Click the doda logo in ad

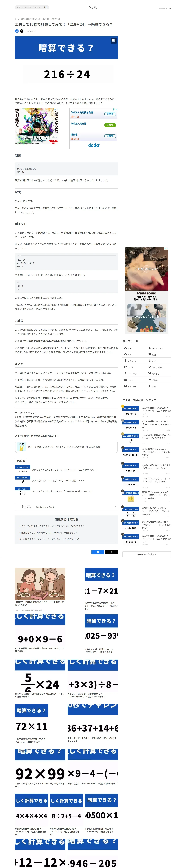(94, 145)
